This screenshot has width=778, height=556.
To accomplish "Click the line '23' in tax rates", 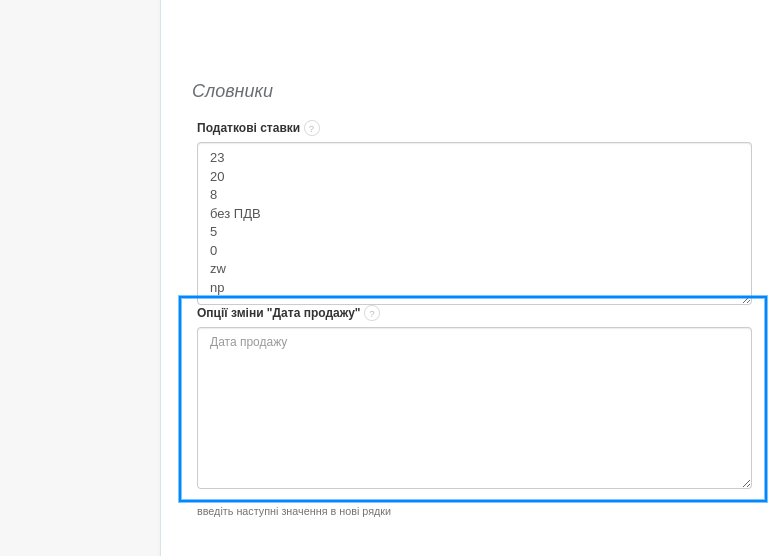I will click(x=217, y=158).
